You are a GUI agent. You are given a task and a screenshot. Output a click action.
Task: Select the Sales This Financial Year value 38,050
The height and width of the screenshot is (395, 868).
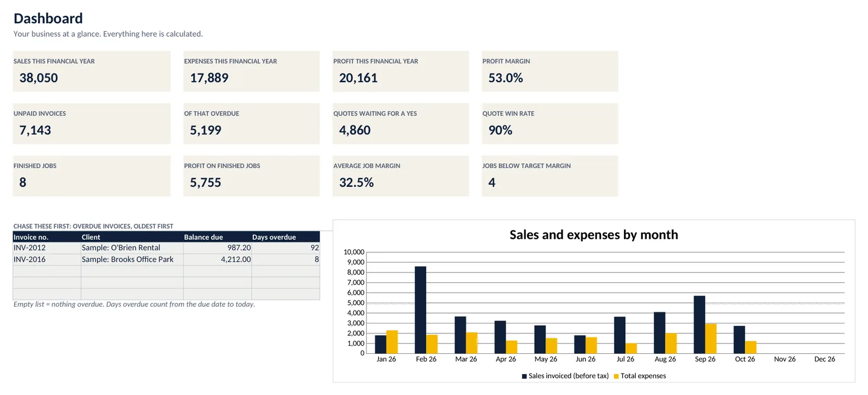click(x=39, y=78)
